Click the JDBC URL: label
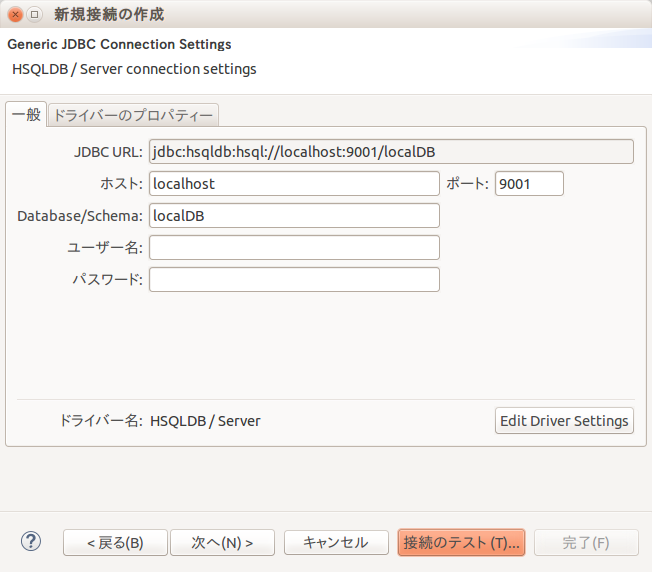Viewport: 652px width, 572px height. 108,152
